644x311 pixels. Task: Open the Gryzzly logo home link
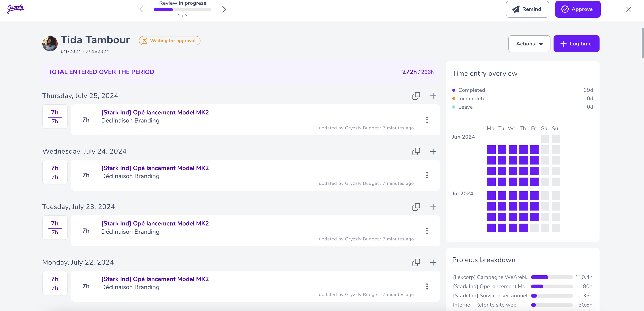click(15, 9)
